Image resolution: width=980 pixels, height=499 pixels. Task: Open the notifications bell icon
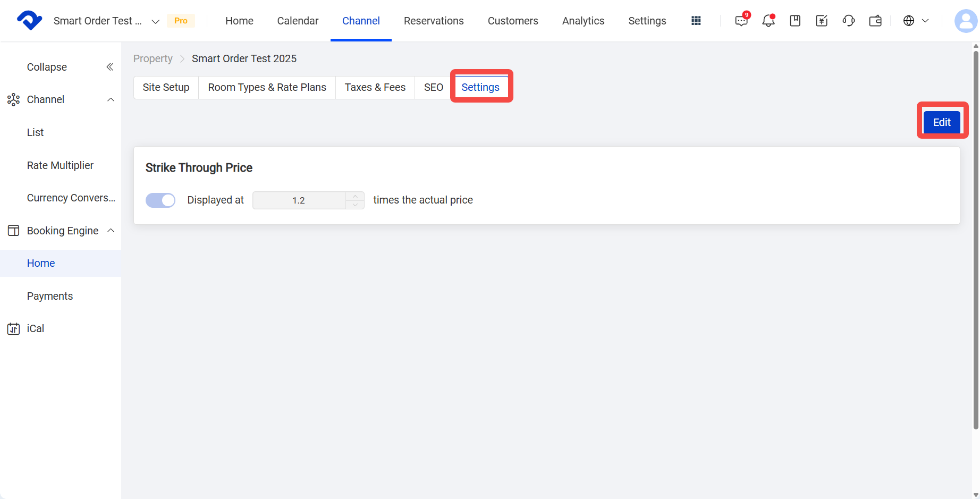(768, 21)
